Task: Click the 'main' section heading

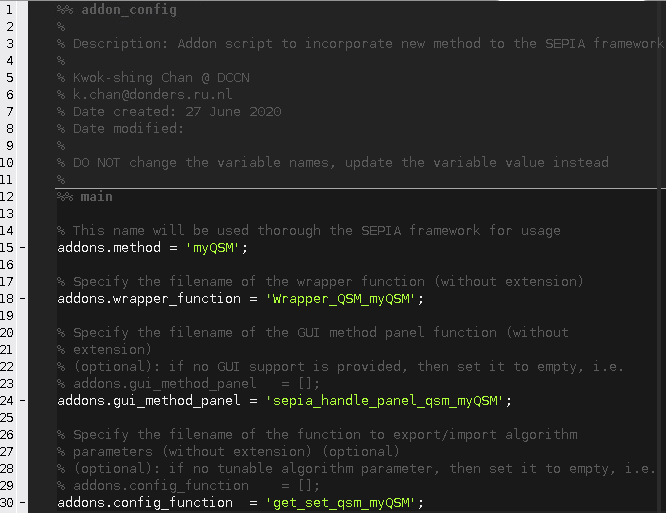Action: point(96,197)
